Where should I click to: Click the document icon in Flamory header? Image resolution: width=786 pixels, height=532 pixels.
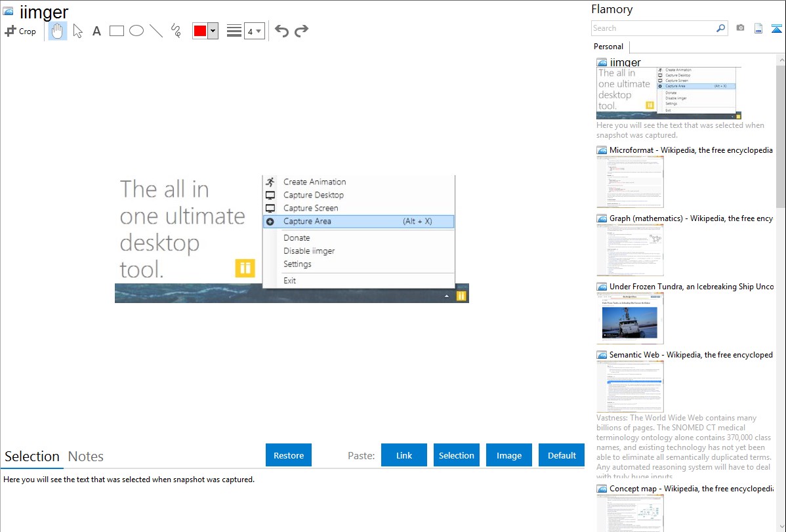[758, 28]
